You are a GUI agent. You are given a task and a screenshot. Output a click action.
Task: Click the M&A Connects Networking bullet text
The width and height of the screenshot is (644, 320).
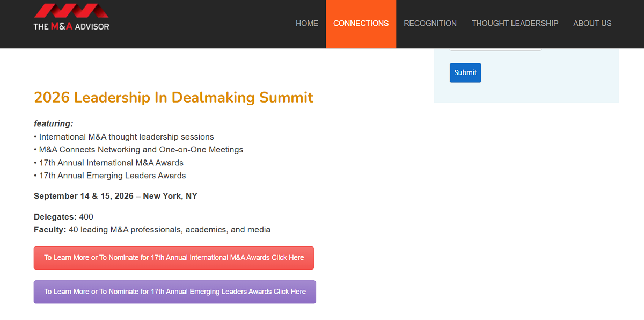pos(139,149)
